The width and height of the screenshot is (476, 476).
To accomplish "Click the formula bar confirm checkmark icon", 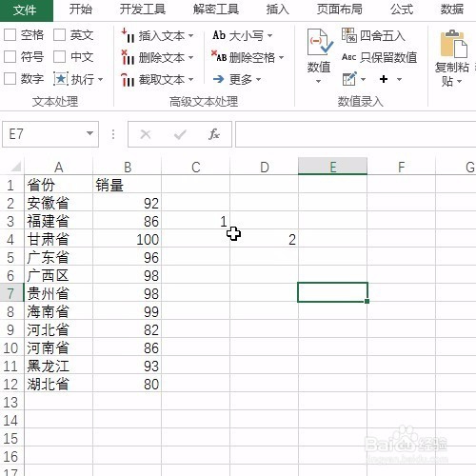I will 180,134.
